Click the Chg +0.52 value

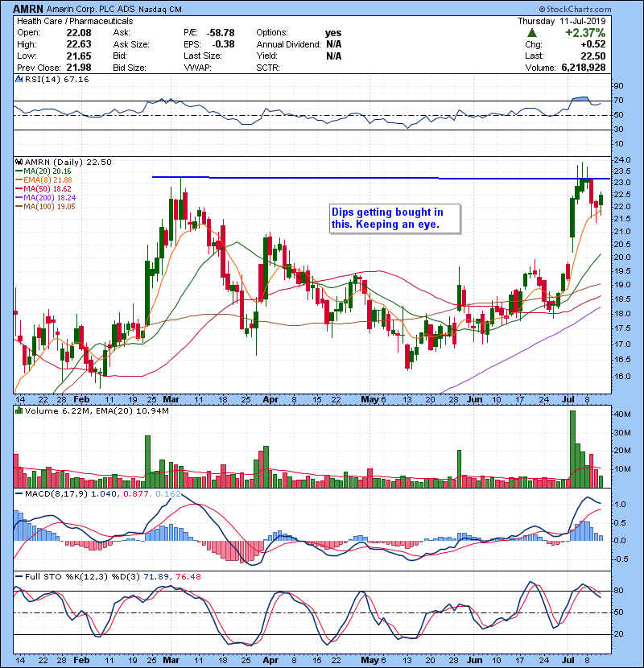[592, 44]
